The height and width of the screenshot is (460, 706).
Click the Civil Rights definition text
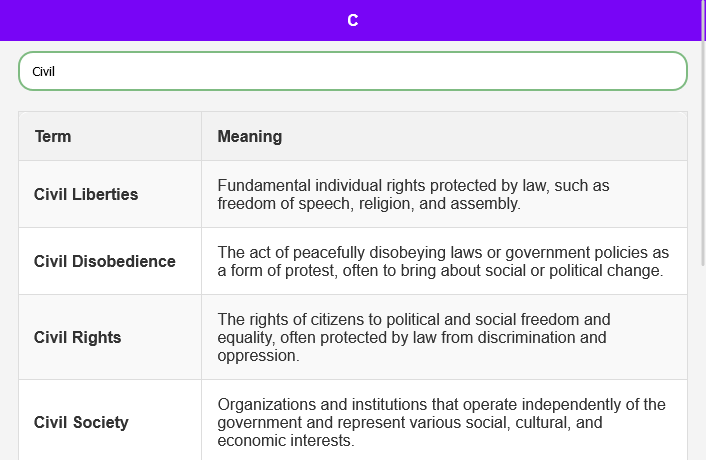tap(413, 337)
